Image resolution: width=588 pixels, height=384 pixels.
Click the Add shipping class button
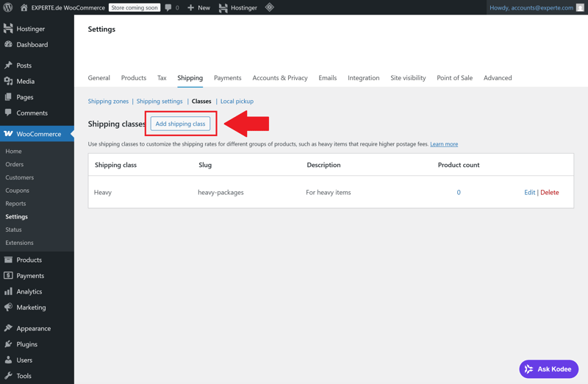point(180,124)
